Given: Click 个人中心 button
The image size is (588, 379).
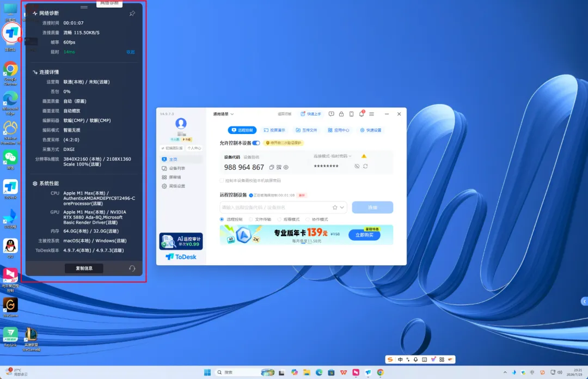Looking at the screenshot, I should (194, 148).
